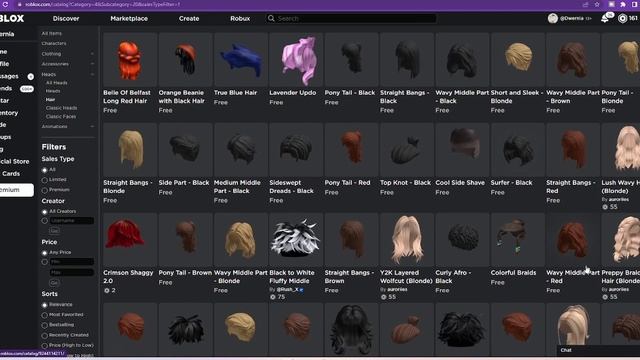Open the browser extensions puzzle icon
Screen dimensions: 640x360
pos(623,4)
